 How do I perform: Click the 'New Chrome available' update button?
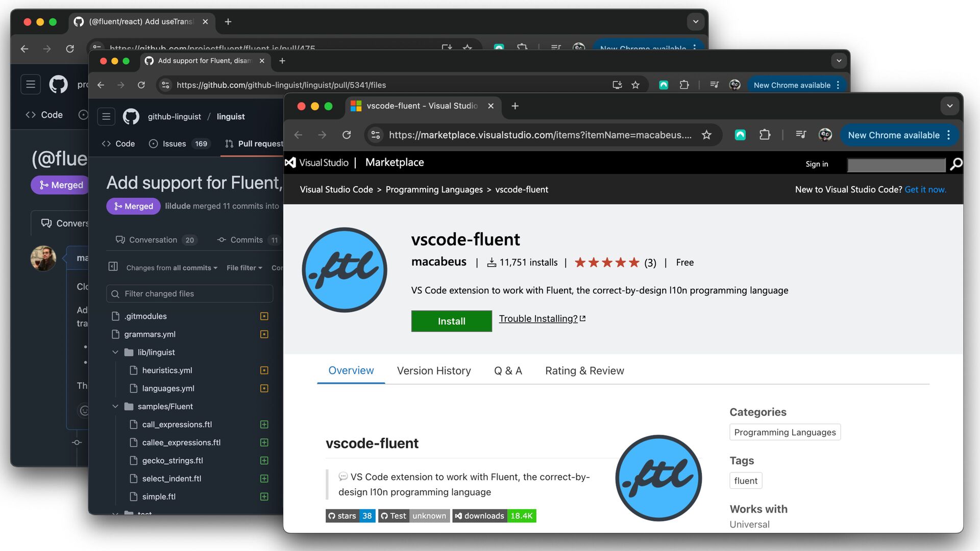[x=893, y=135]
